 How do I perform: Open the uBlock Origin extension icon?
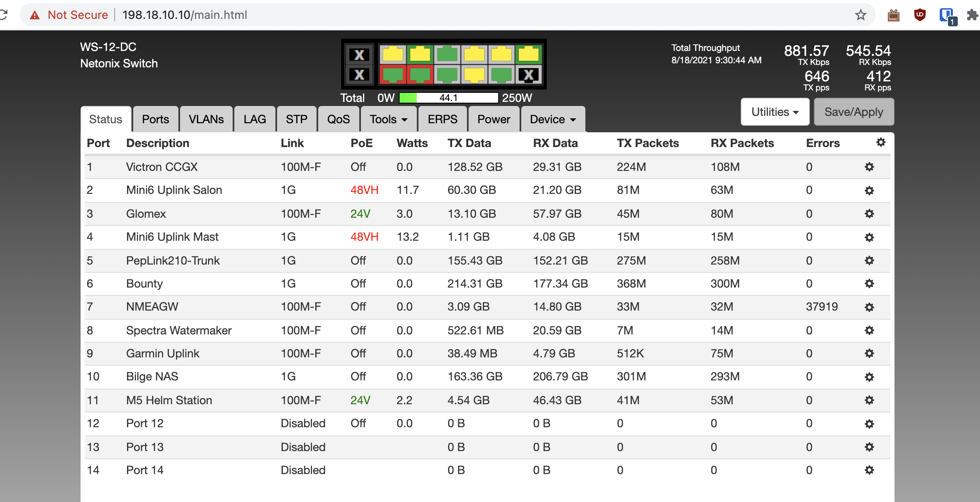pyautogui.click(x=920, y=15)
